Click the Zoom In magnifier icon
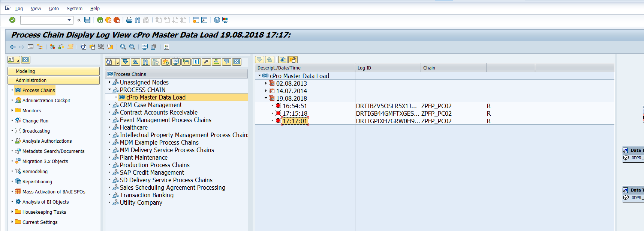The height and width of the screenshot is (231, 644). click(123, 47)
